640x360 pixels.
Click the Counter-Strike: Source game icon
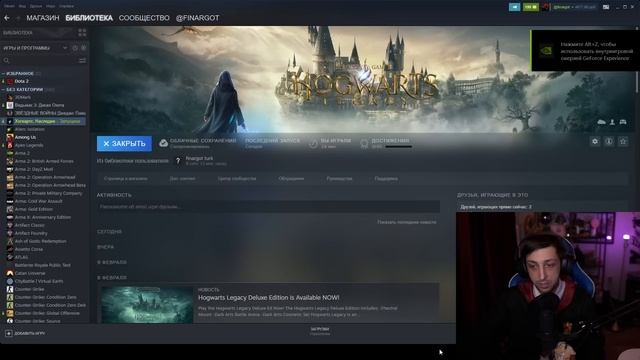pyautogui.click(x=10, y=321)
